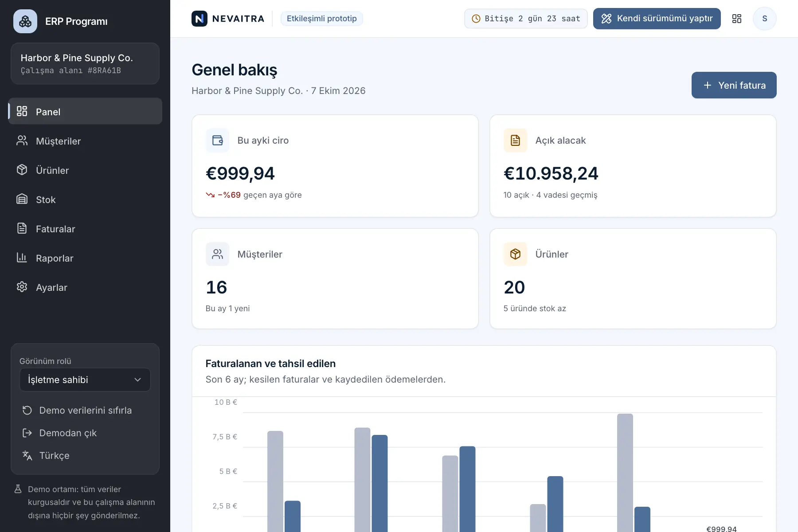Click the Faturalar document icon in sidebar
The image size is (798, 532).
[22, 228]
